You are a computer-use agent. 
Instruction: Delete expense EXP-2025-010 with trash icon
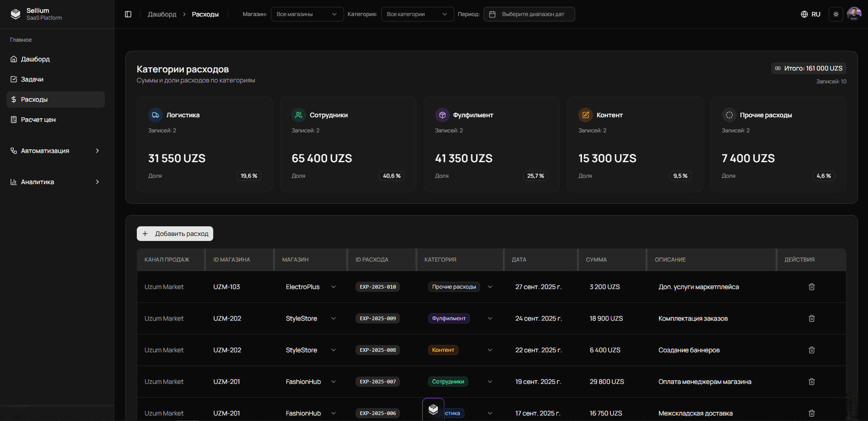coord(811,287)
